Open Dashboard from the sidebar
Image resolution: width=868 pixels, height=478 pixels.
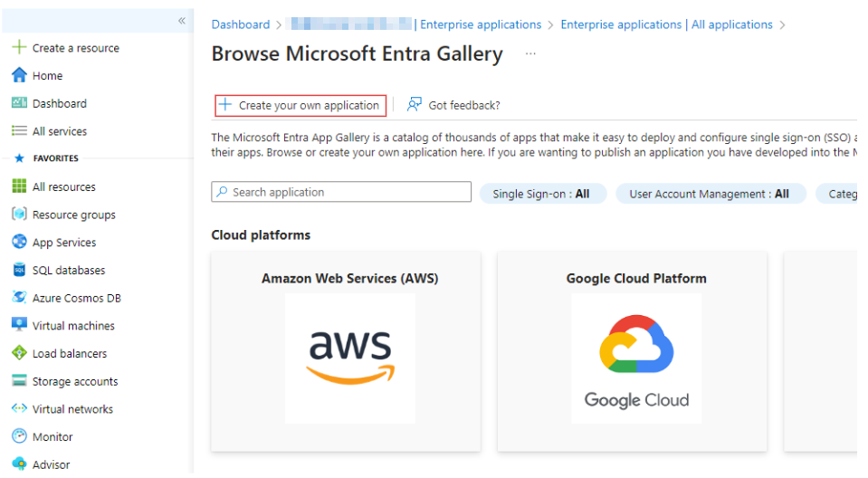click(x=59, y=103)
